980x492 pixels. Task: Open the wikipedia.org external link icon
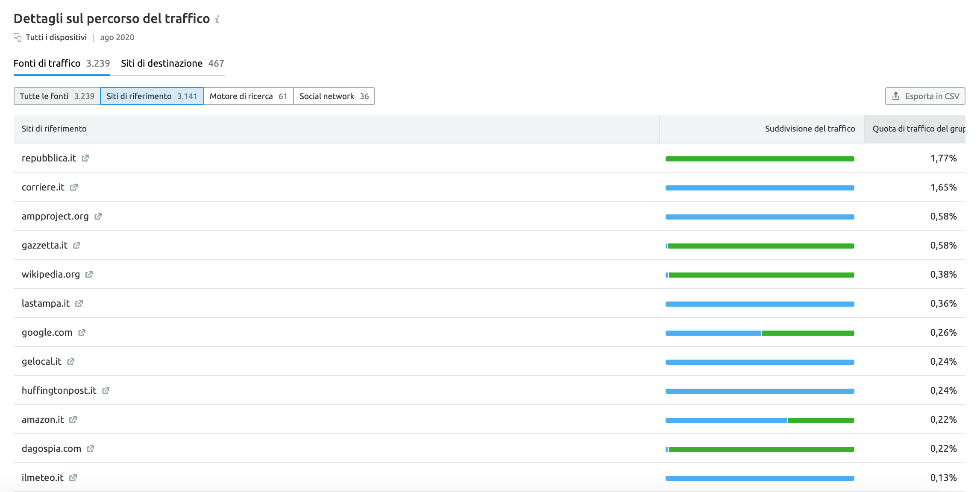89,275
